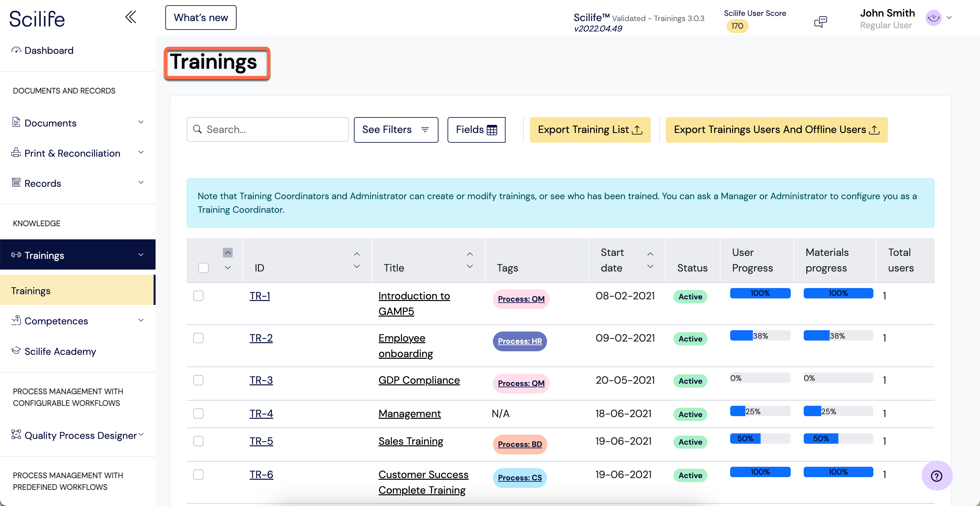Click the Documents page icon in sidebar

[16, 122]
